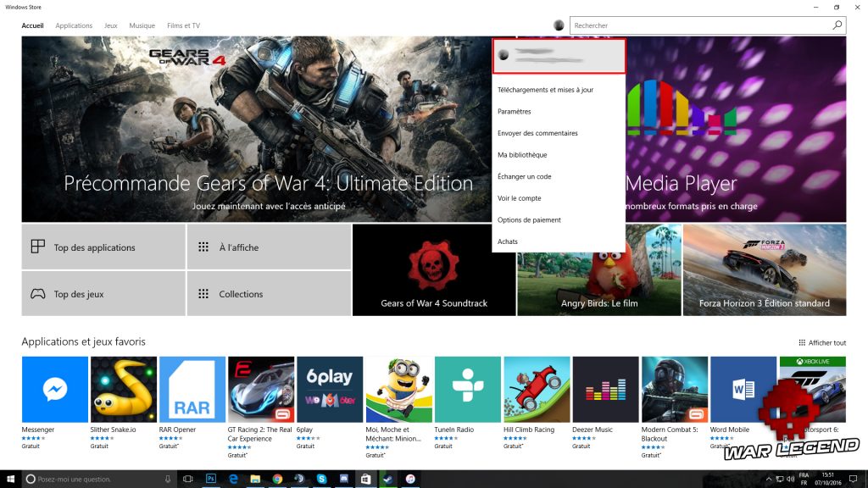Select the TuneIn Radio app icon

coord(467,389)
